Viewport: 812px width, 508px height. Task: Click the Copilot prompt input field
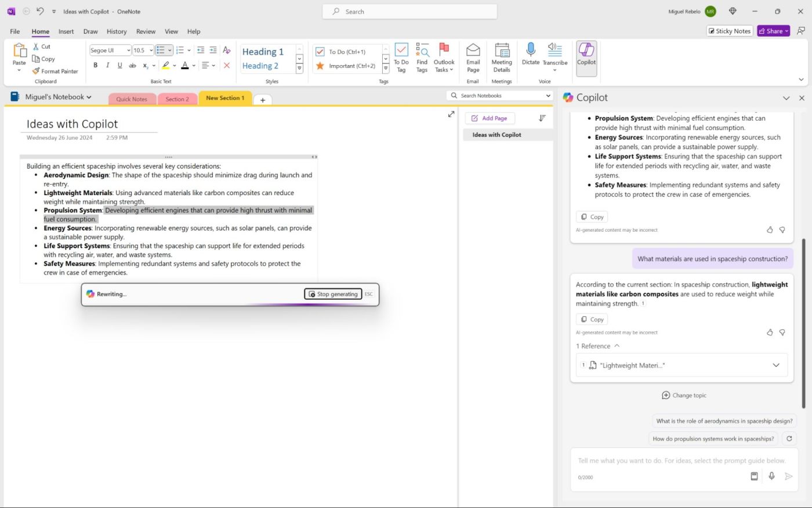[683, 460]
